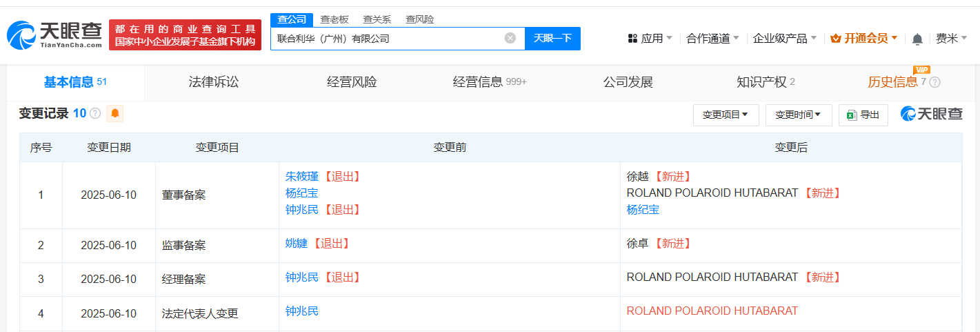This screenshot has height=332, width=980.
Task: Clear the search box text
Action: pyautogui.click(x=510, y=38)
